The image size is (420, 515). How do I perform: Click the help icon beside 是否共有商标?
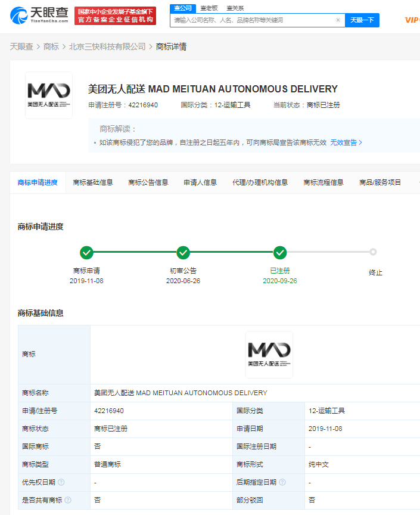[68, 500]
